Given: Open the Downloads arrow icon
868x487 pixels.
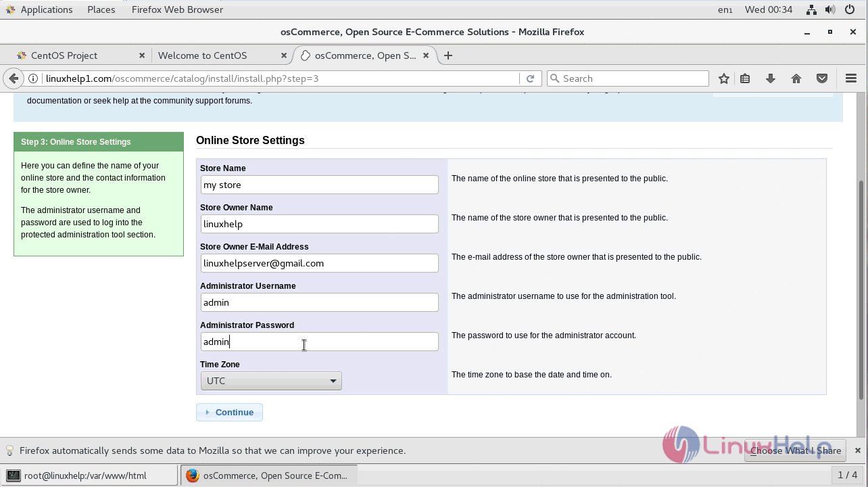Looking at the screenshot, I should [x=770, y=78].
